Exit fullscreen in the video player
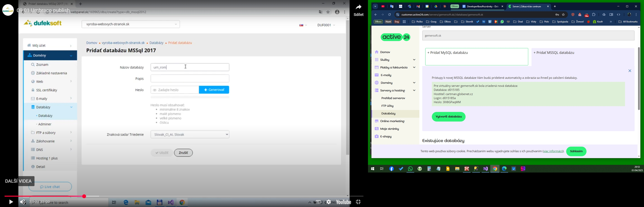The width and height of the screenshot is (644, 207). tap(358, 202)
